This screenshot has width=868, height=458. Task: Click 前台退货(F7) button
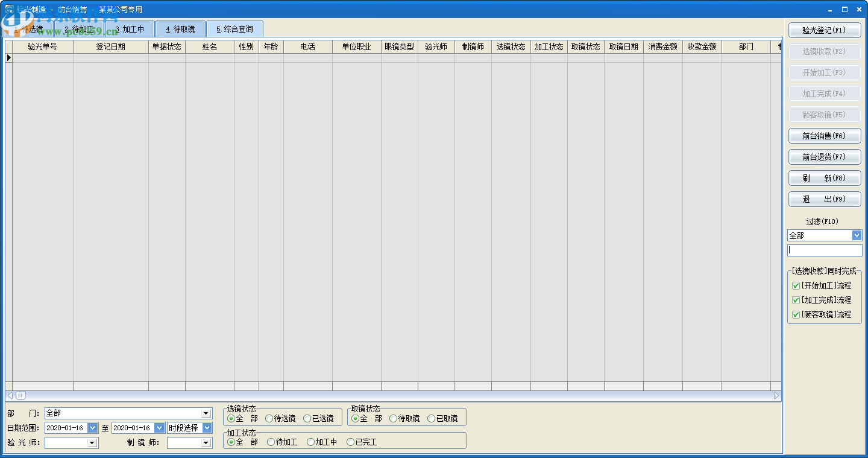coord(825,157)
